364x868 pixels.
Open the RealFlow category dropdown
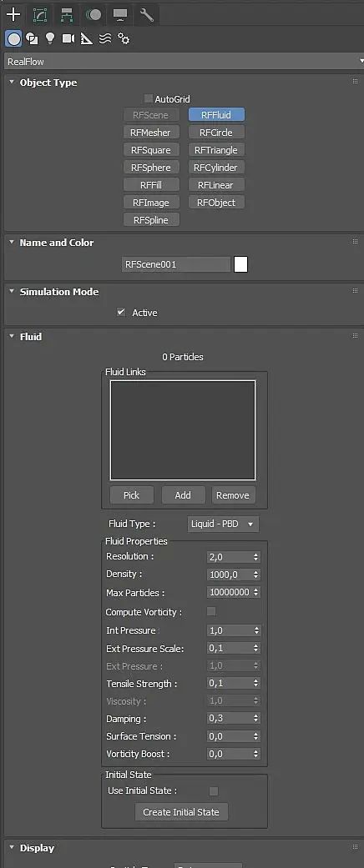[x=183, y=61]
